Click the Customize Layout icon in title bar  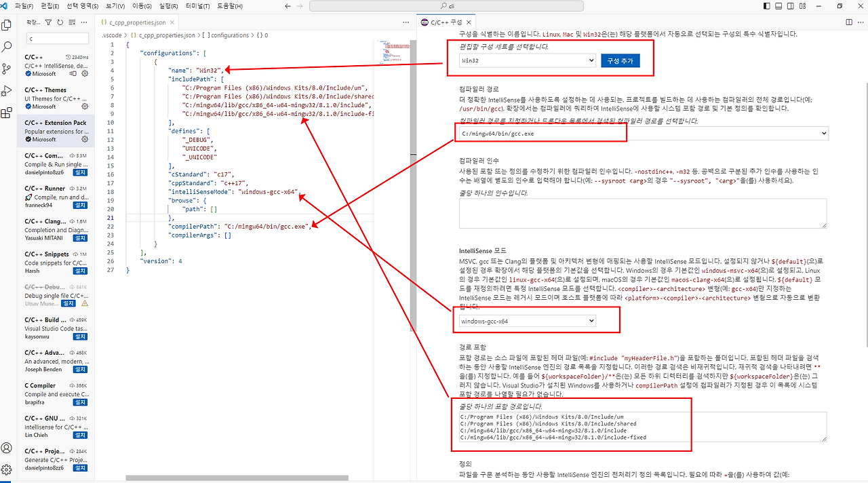(802, 5)
